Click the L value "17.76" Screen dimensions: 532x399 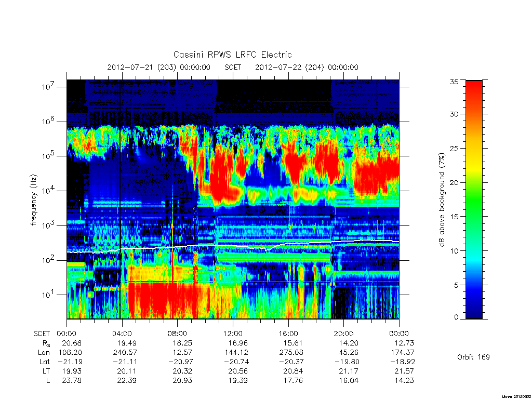(x=293, y=380)
